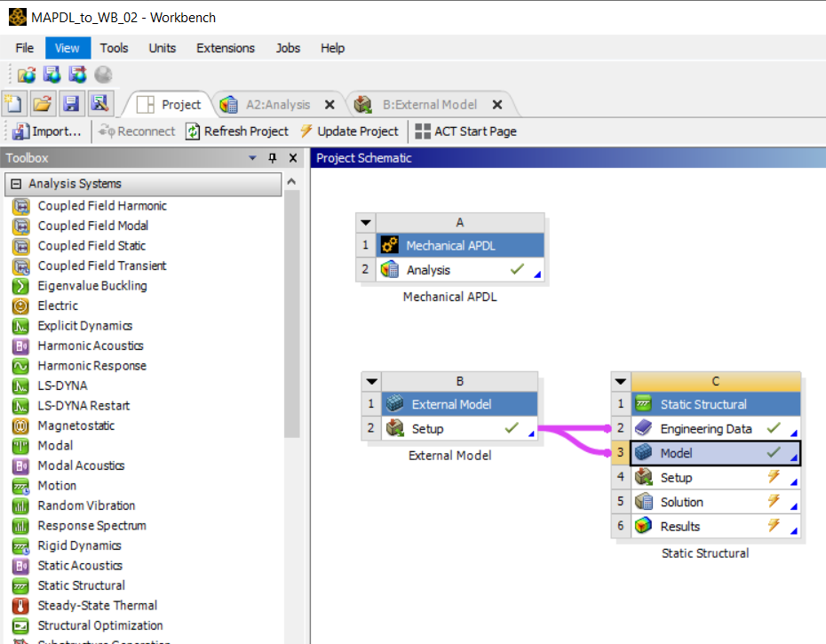Open system C dropdown arrow
The image size is (826, 644).
coord(621,381)
